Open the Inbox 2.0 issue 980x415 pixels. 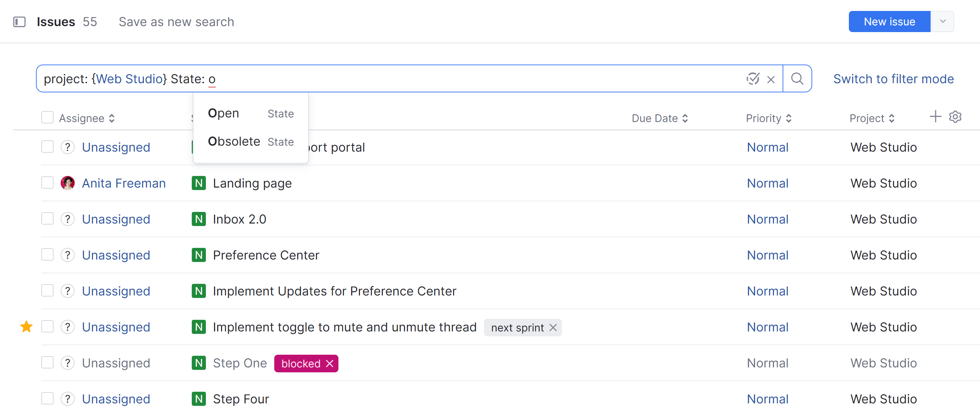point(239,219)
